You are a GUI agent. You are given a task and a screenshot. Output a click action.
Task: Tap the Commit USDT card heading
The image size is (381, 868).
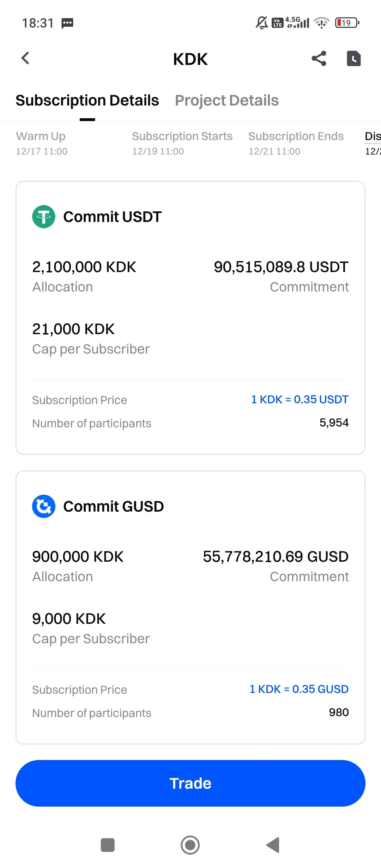pos(112,217)
